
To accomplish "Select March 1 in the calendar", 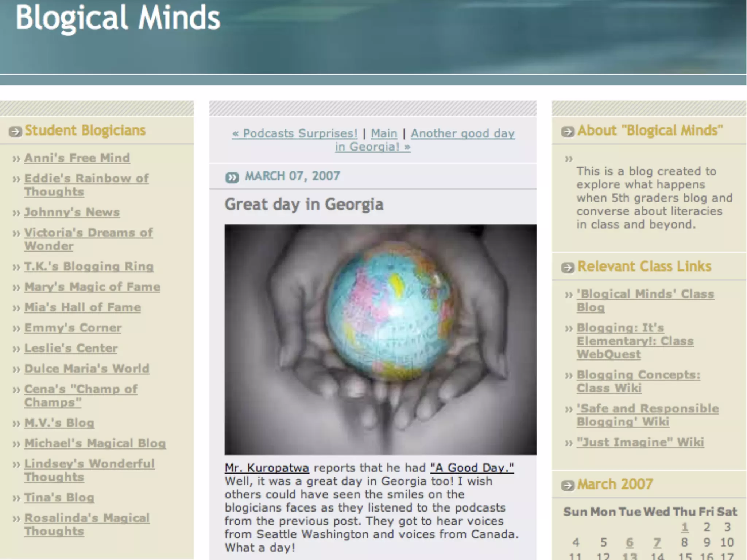I will [x=685, y=527].
